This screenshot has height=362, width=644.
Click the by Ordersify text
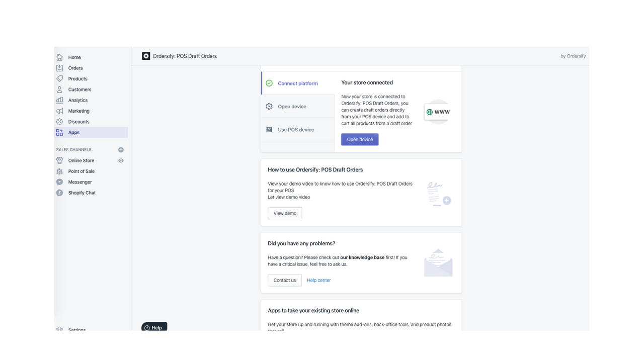pos(573,56)
